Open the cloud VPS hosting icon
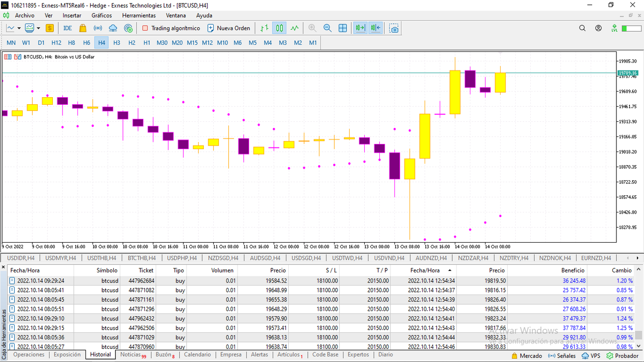Image resolution: width=644 pixels, height=362 pixels. 113,28
